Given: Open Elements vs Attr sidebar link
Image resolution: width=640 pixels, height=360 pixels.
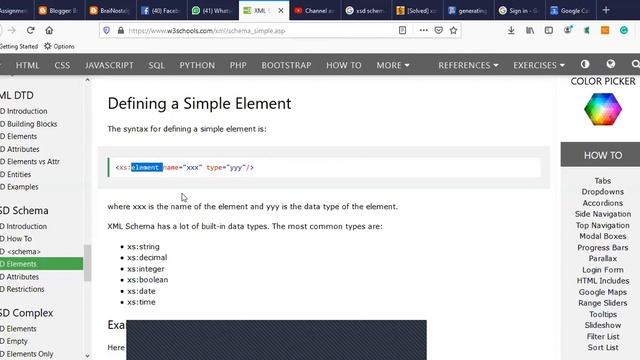Looking at the screenshot, I should coord(30,162).
